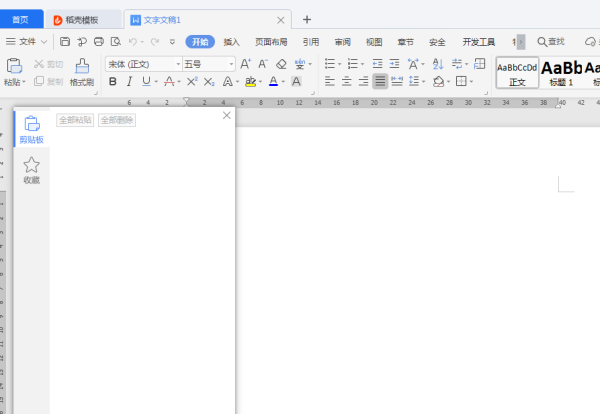Expand the borders dropdown arrow
This screenshot has width=600, height=414.
click(471, 81)
